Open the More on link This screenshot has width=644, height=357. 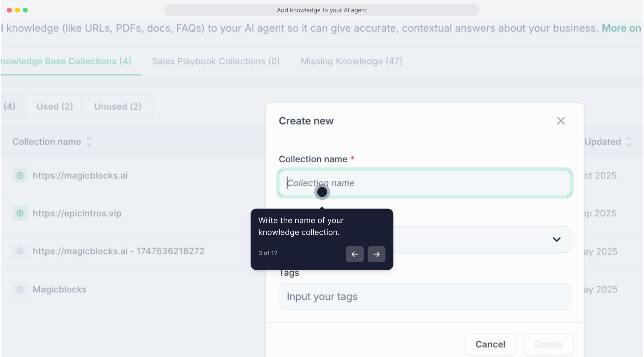click(621, 28)
